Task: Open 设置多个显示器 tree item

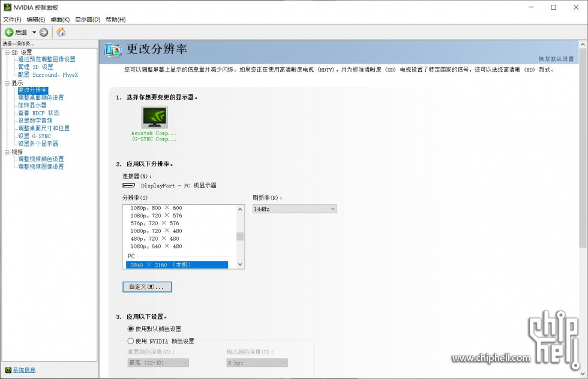Action: (x=38, y=144)
